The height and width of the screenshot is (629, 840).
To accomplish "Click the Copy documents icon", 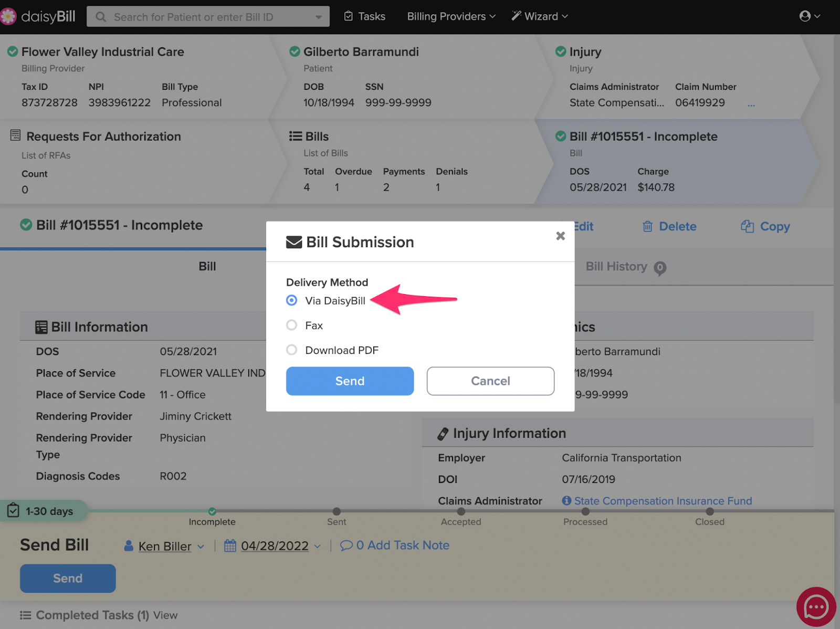I will 747,226.
